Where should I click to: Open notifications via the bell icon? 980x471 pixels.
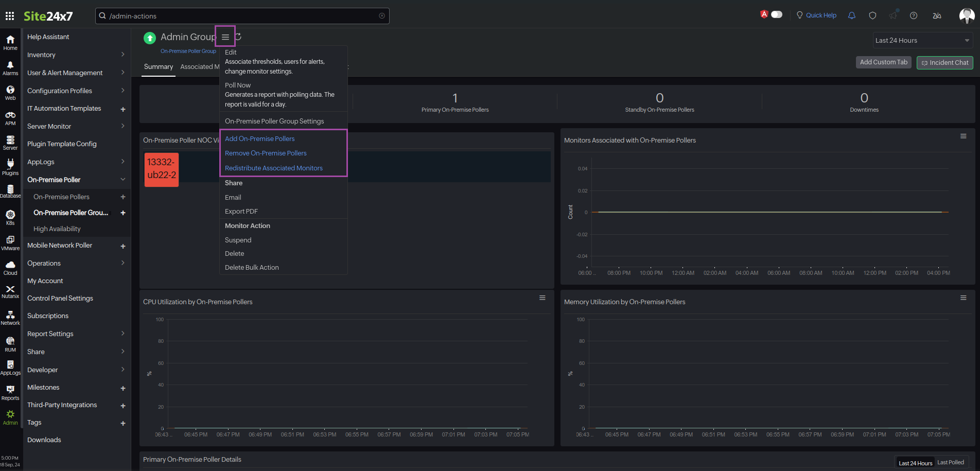(851, 15)
